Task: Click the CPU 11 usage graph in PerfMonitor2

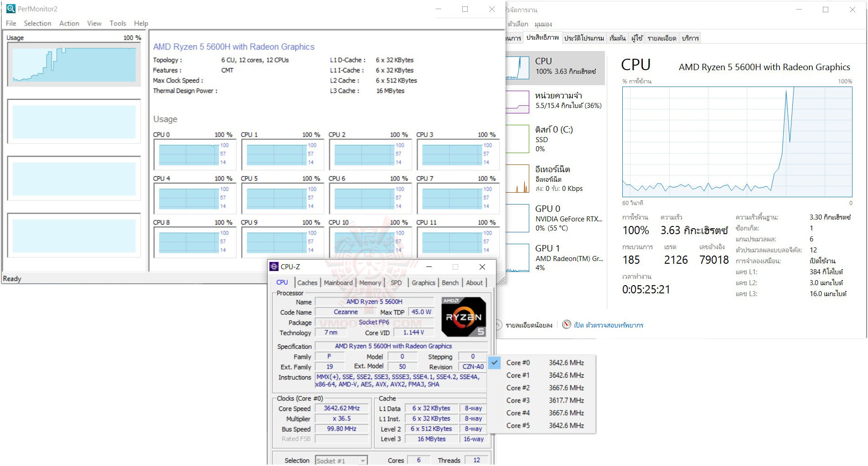Action: [458, 243]
